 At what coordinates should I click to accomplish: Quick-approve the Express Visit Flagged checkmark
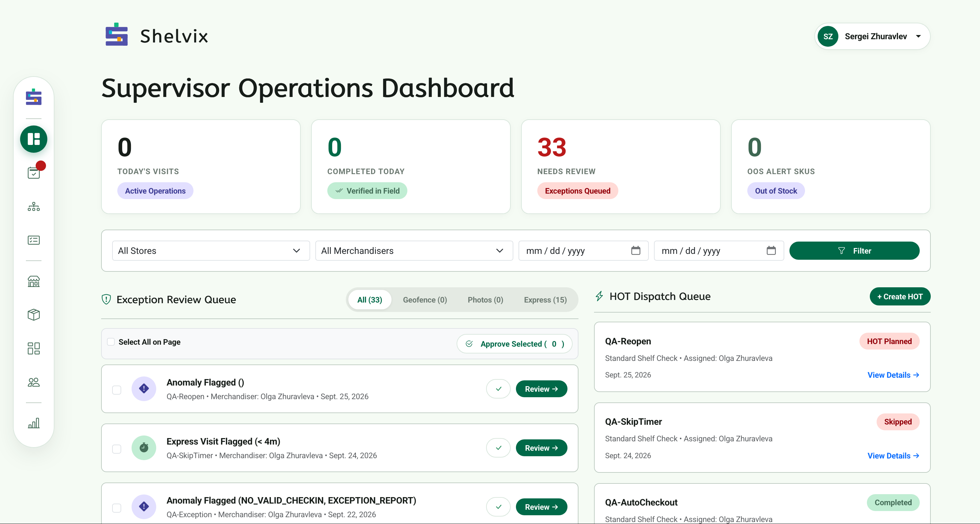(498, 448)
